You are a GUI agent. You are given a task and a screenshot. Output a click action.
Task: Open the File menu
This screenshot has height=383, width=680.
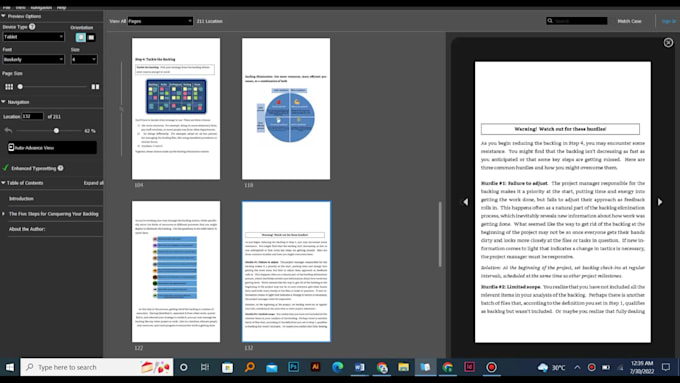[7, 7]
